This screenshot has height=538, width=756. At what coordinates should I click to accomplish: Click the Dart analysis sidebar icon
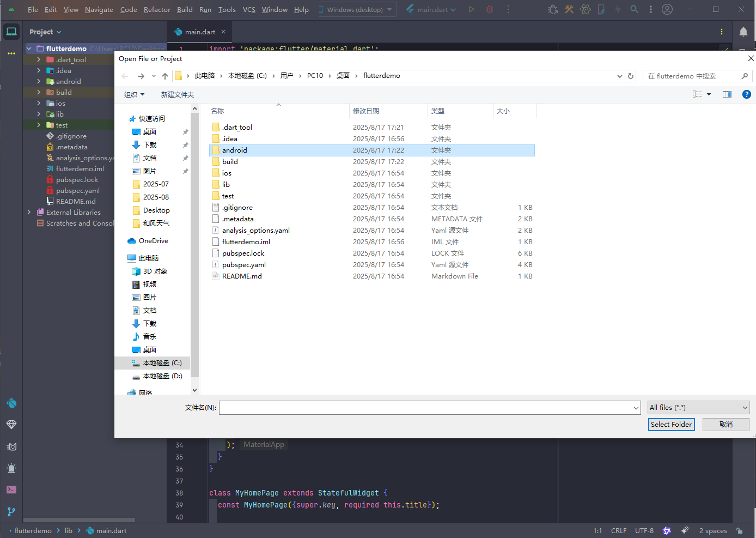[x=11, y=403]
